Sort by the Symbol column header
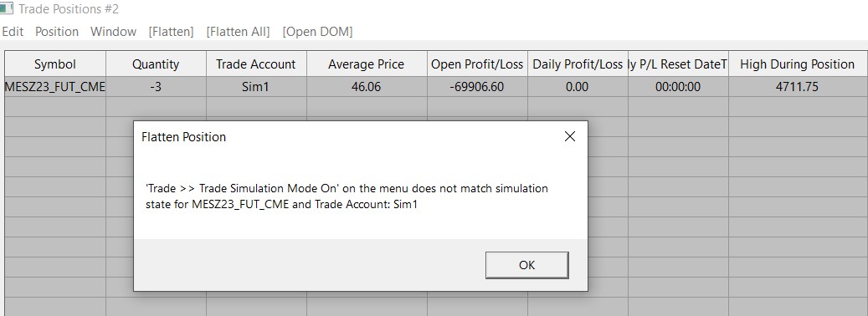Screen dimensions: 868x316 [55, 64]
